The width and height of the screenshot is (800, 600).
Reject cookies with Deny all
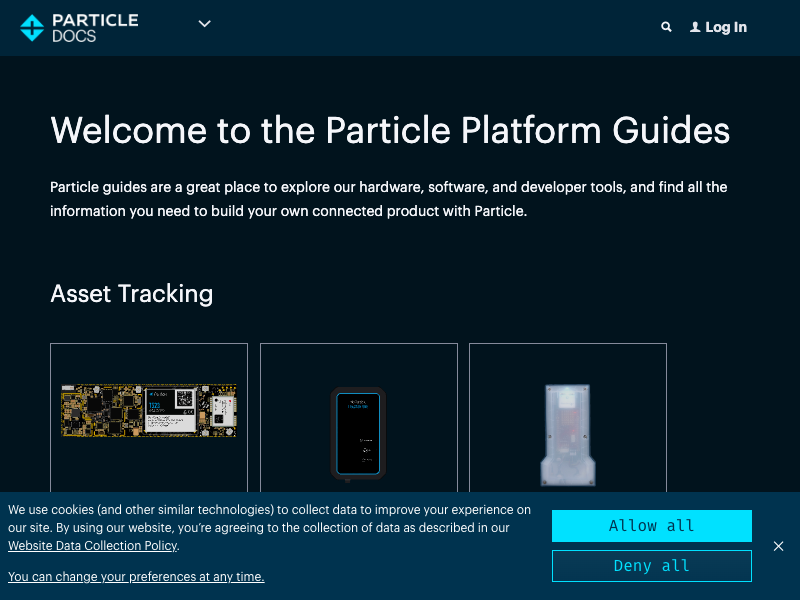pyautogui.click(x=652, y=566)
